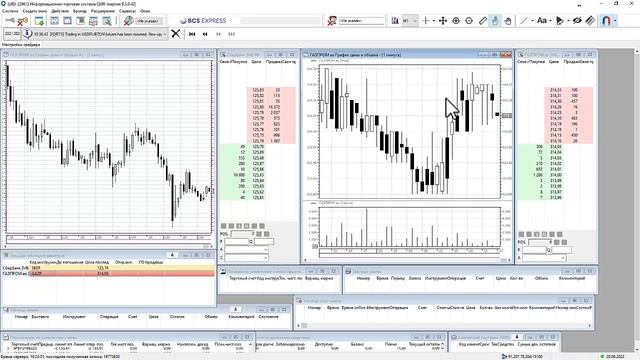Screen dimensions: 640x360
Task: Click the client user icon with red cross
Action: 332,20
